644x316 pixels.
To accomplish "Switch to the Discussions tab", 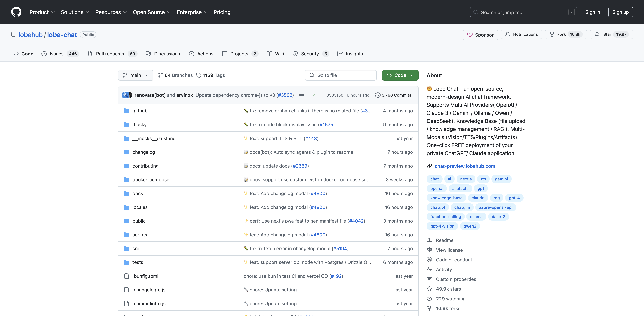I will pos(163,54).
